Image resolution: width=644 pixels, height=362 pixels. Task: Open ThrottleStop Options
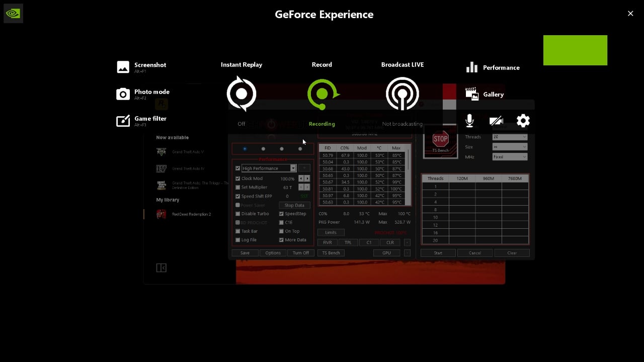273,253
